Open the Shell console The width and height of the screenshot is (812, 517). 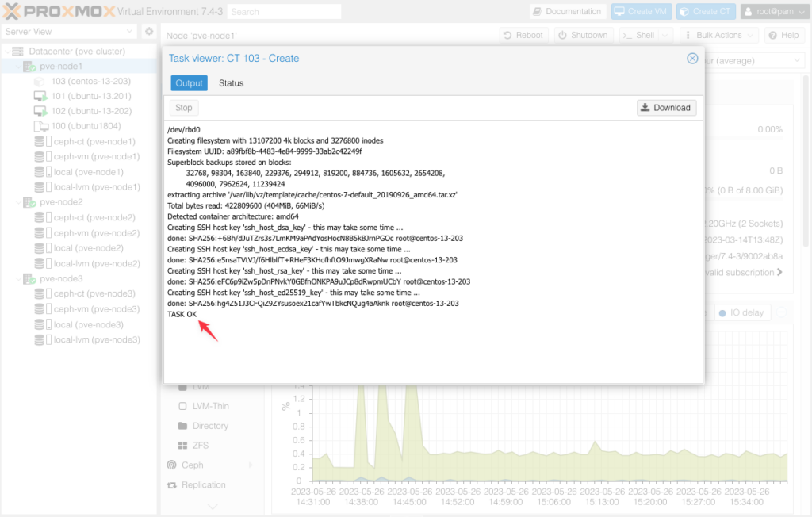click(639, 35)
